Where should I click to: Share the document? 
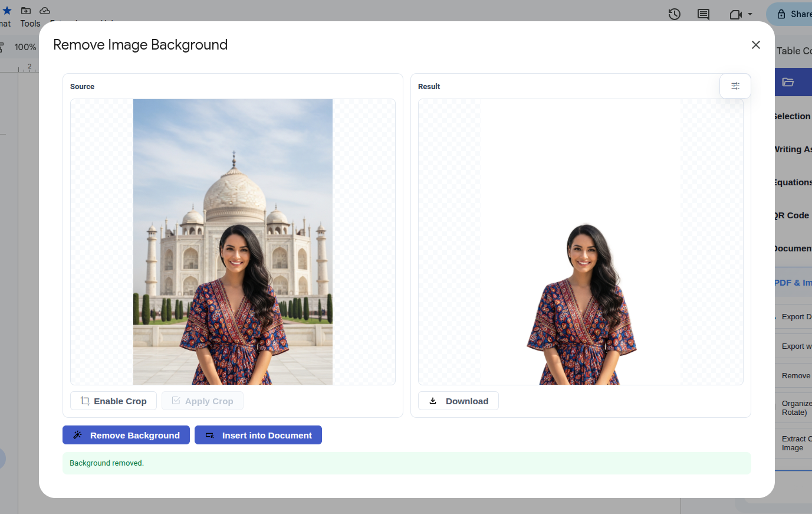click(795, 14)
